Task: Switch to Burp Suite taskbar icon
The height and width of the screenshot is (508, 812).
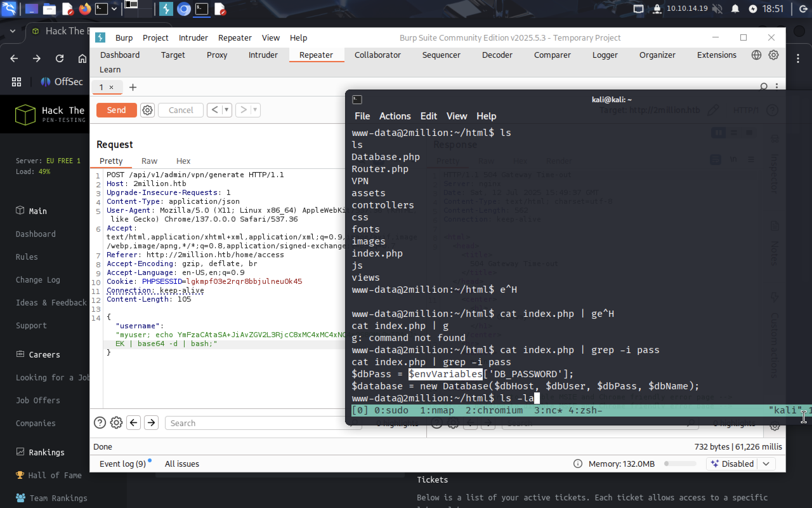Action: pos(166,9)
